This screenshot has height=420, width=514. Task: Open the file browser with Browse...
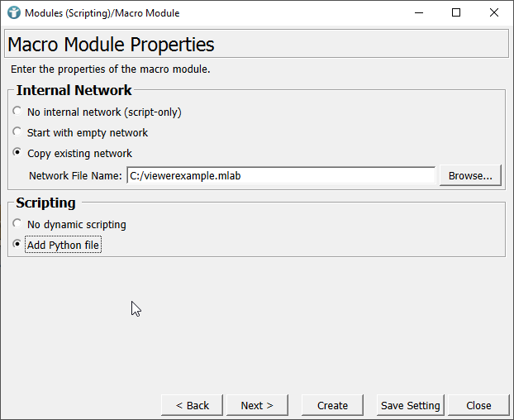tap(470, 175)
